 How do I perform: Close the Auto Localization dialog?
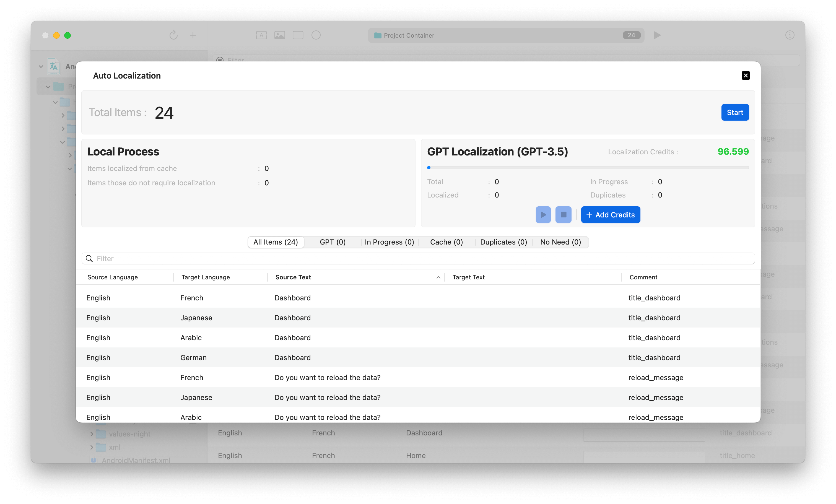(746, 75)
